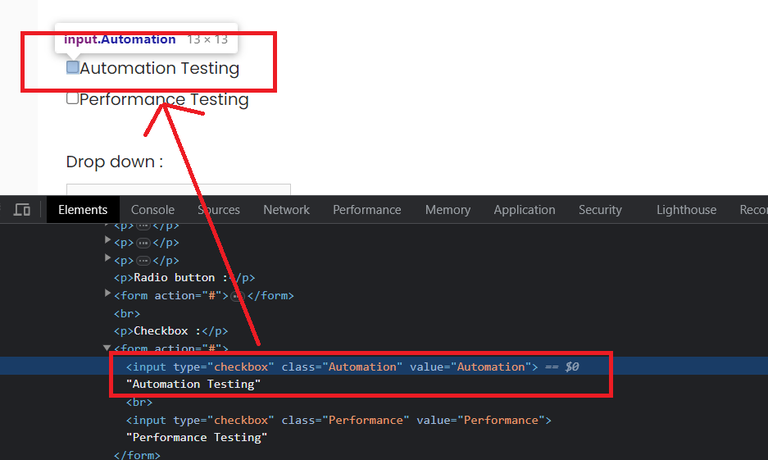Go to the Network tab
Viewport: 768px width, 460px height.
pos(286,210)
